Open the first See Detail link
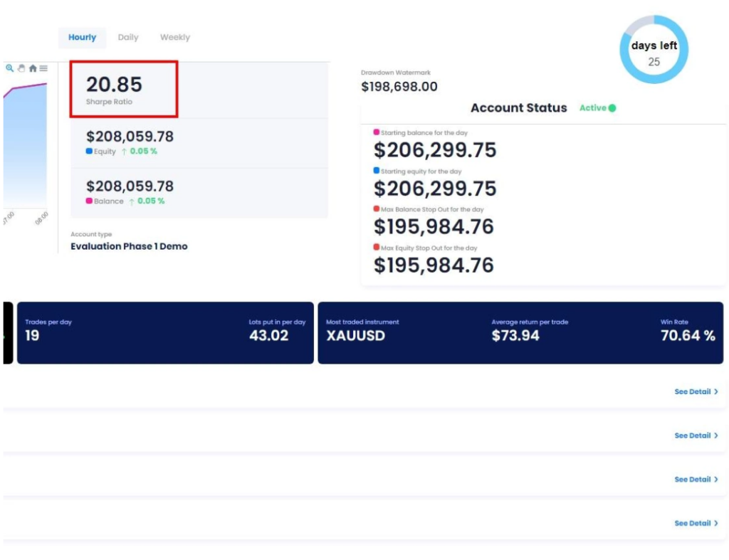Screen dimensions: 729x560 (696, 392)
